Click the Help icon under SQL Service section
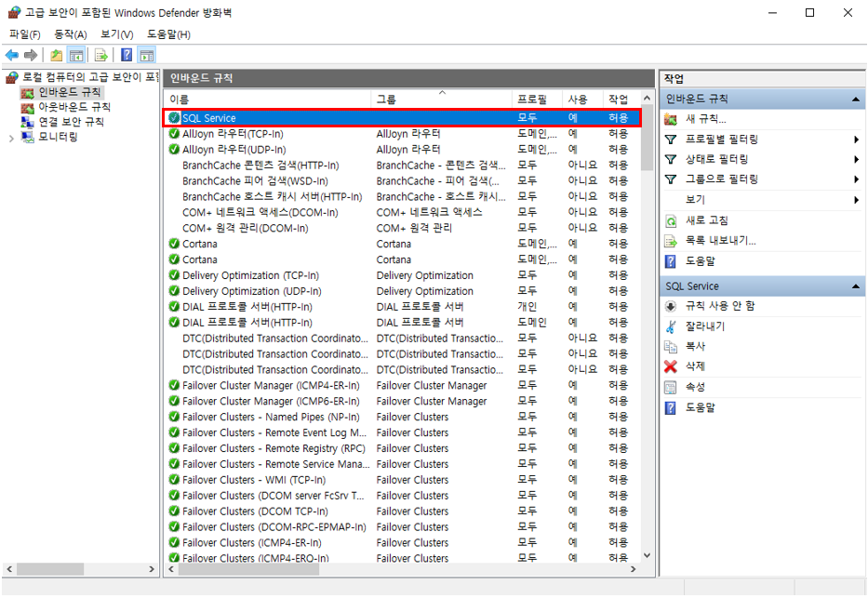Viewport: 868px width, 598px height. click(x=671, y=407)
